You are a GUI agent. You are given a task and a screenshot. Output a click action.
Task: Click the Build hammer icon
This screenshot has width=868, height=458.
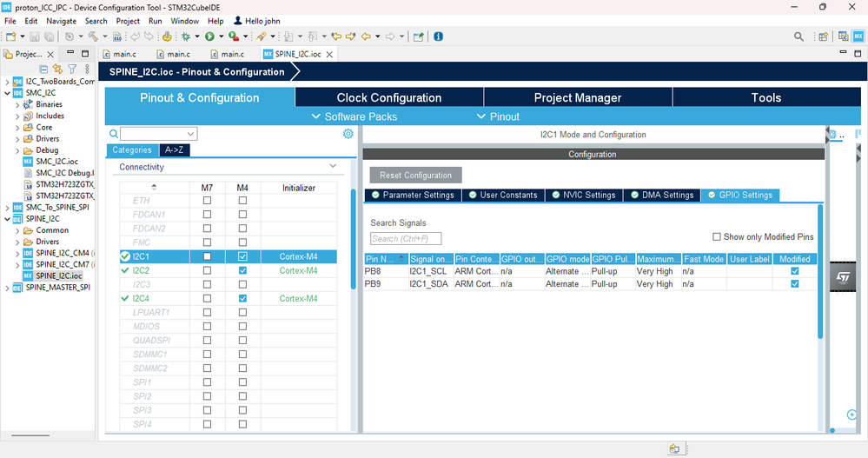93,37
